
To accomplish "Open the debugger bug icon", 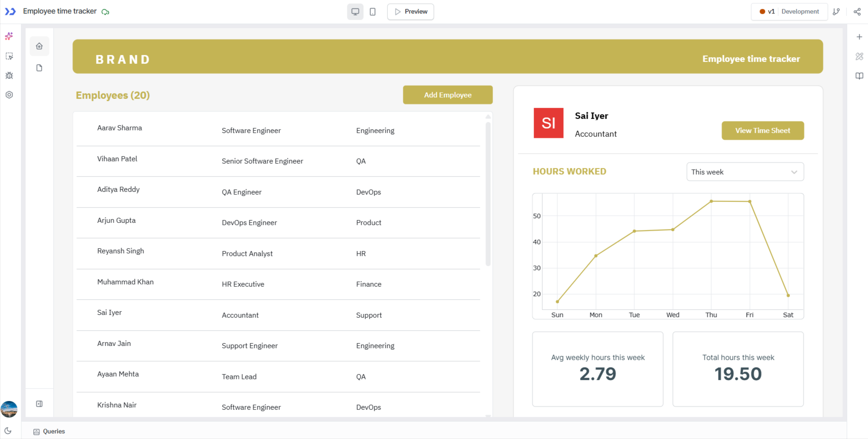I will 9,75.
